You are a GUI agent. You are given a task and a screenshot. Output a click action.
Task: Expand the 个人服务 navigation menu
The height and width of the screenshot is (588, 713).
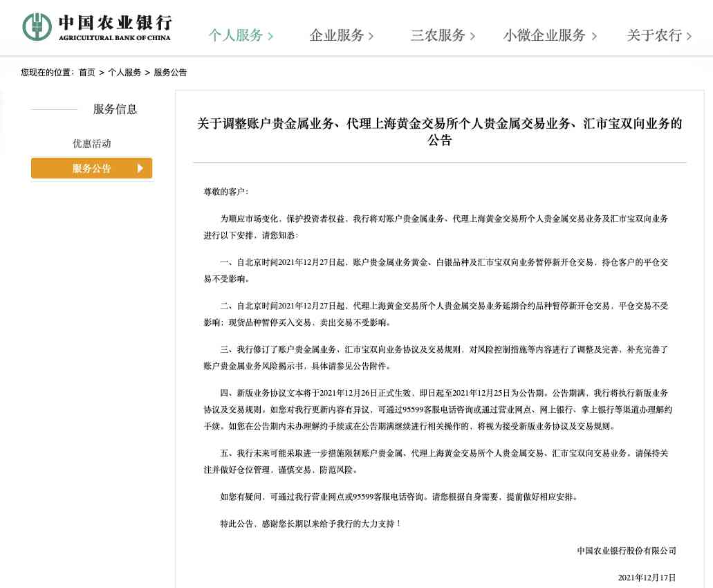[235, 36]
